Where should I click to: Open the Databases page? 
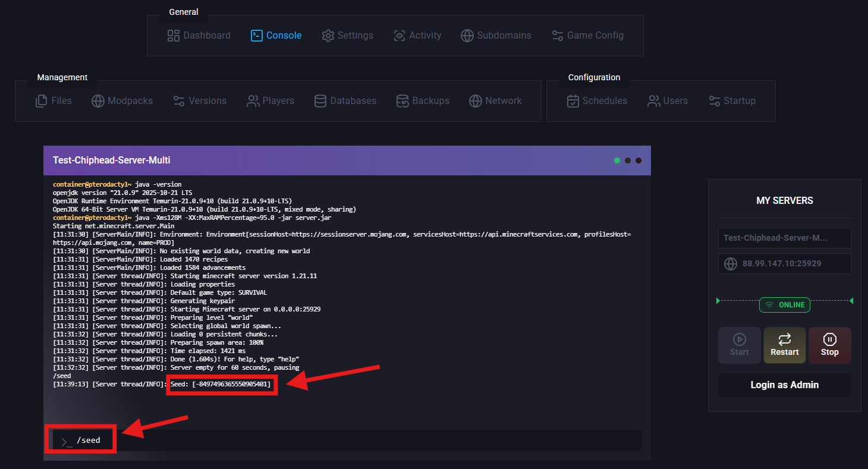click(345, 101)
